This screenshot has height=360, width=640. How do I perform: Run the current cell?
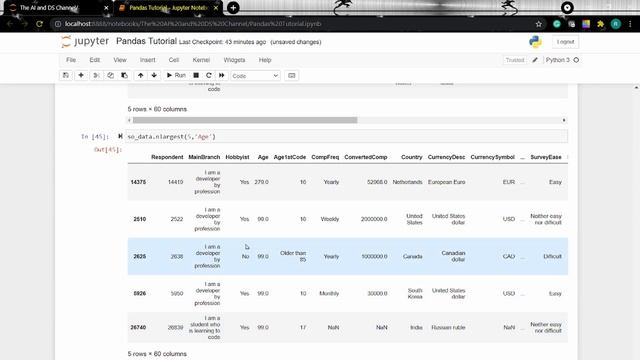(176, 76)
